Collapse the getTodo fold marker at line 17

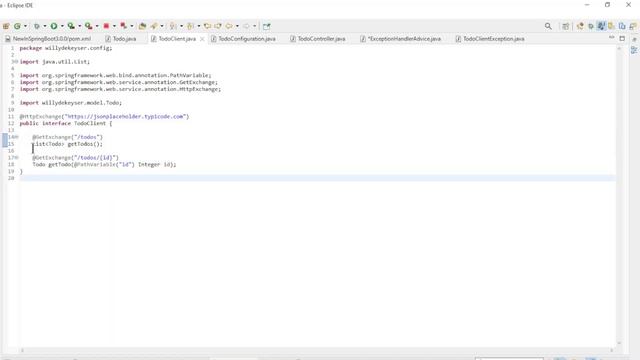pos(17,158)
